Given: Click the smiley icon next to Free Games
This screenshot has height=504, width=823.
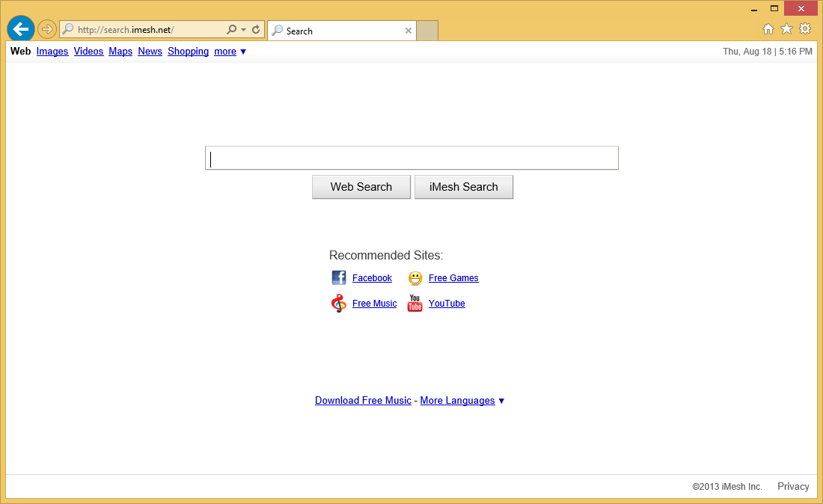Looking at the screenshot, I should pos(415,277).
